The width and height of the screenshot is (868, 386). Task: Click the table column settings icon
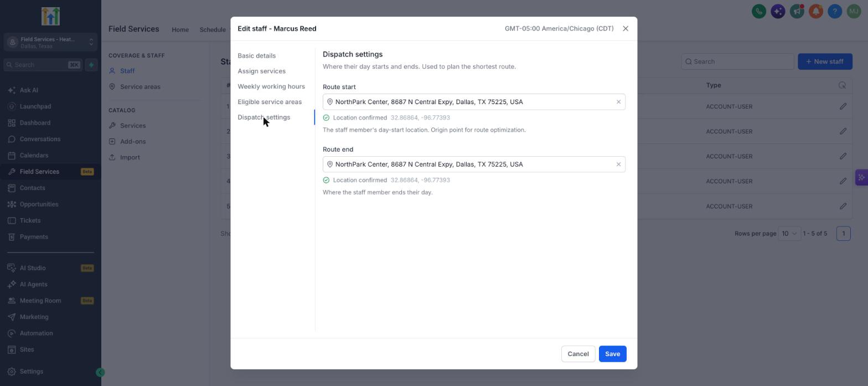(842, 85)
